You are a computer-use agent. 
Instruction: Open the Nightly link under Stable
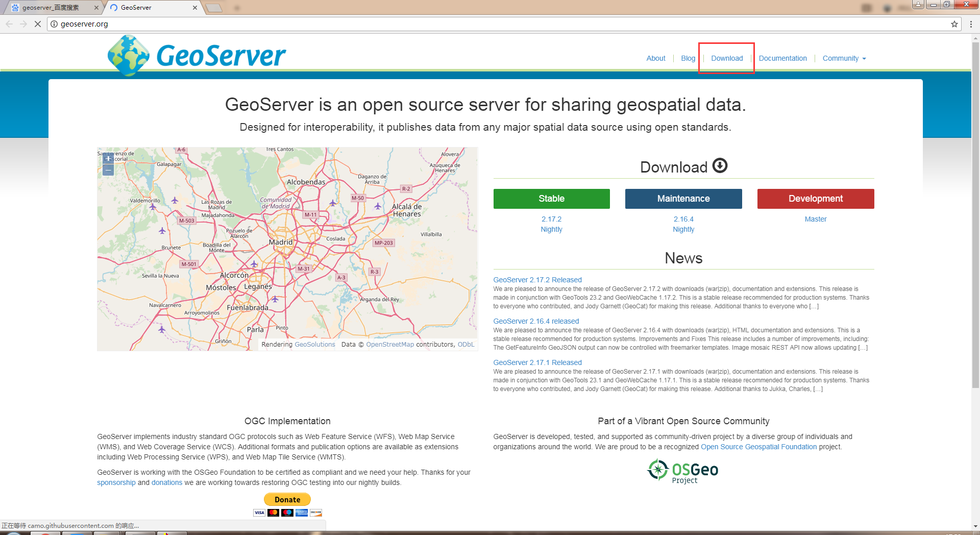(551, 229)
